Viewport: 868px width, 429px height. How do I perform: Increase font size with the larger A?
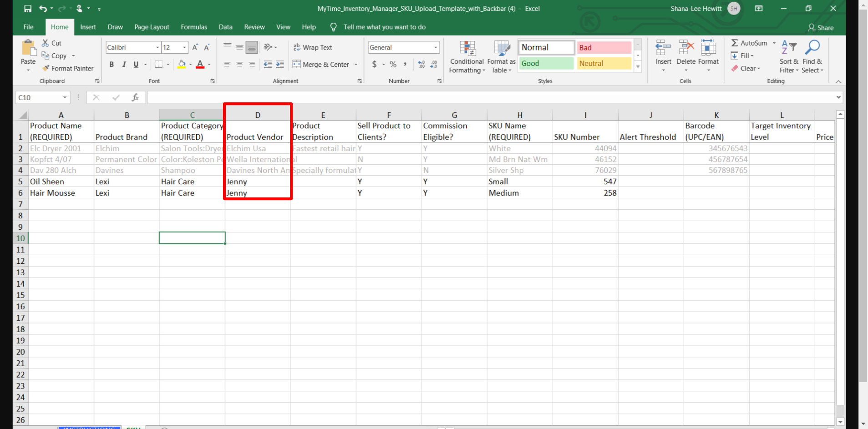click(195, 47)
